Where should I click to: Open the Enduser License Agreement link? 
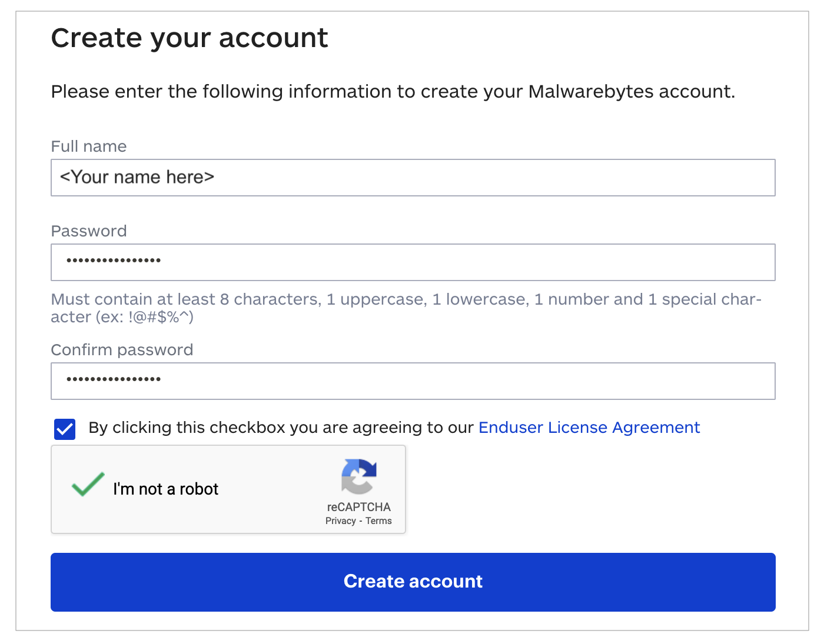click(589, 428)
